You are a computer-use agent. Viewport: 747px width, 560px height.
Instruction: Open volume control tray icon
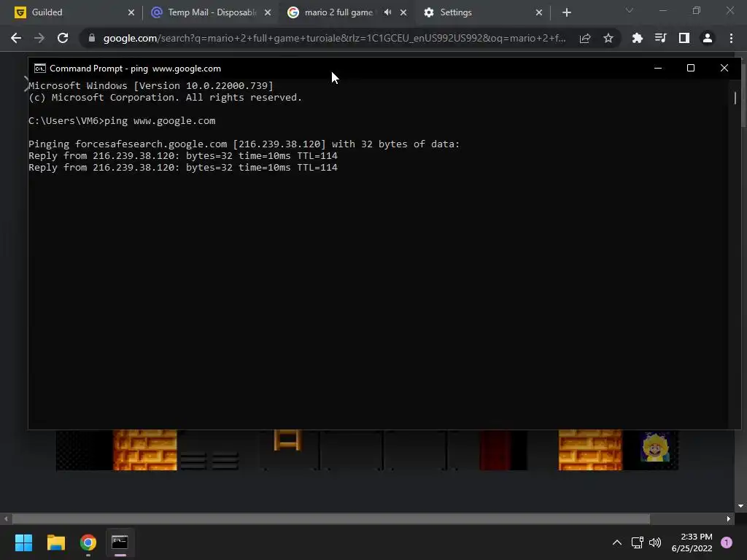click(x=655, y=542)
